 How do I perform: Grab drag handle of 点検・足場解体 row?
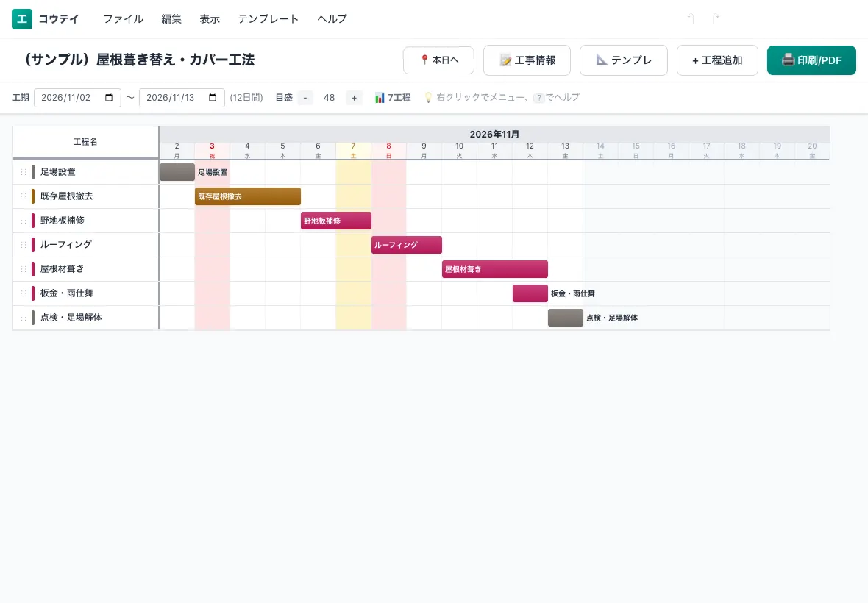[24, 318]
